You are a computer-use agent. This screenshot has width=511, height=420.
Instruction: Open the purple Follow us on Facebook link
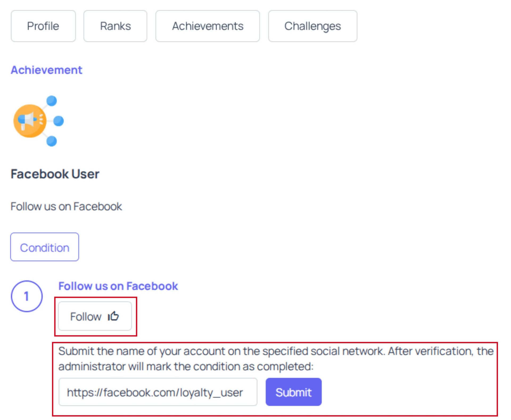click(x=118, y=286)
